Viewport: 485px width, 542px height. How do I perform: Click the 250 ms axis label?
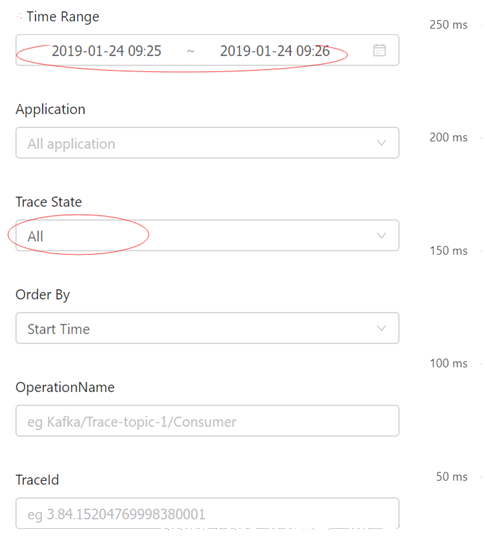pyautogui.click(x=448, y=25)
